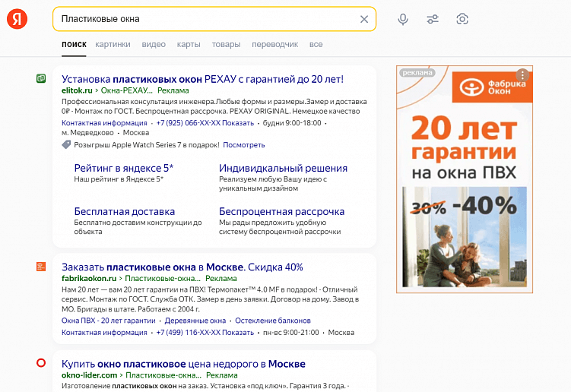Click the Yandex logo icon
This screenshot has width=571, height=392.
(x=17, y=19)
